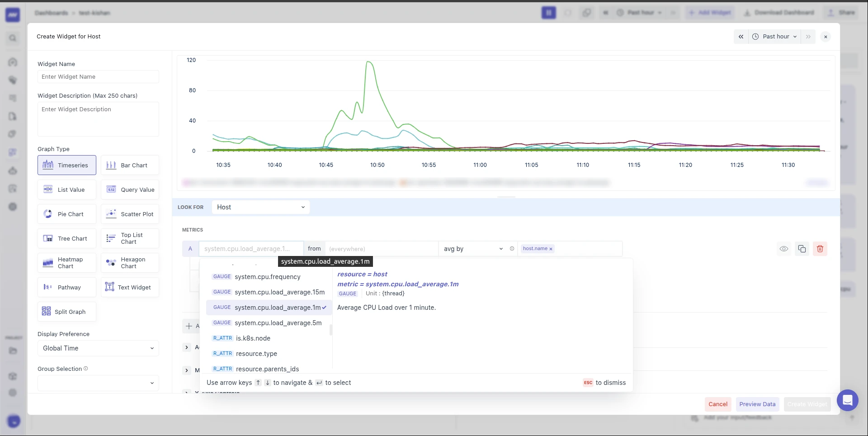Open the Group Selection dropdown
The image size is (868, 436).
click(x=98, y=383)
